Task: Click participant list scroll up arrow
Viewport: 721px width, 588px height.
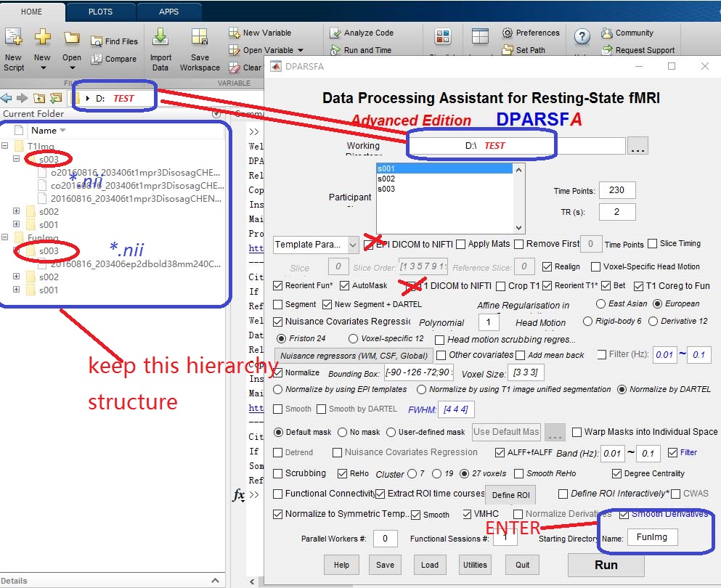Action: tap(518, 170)
